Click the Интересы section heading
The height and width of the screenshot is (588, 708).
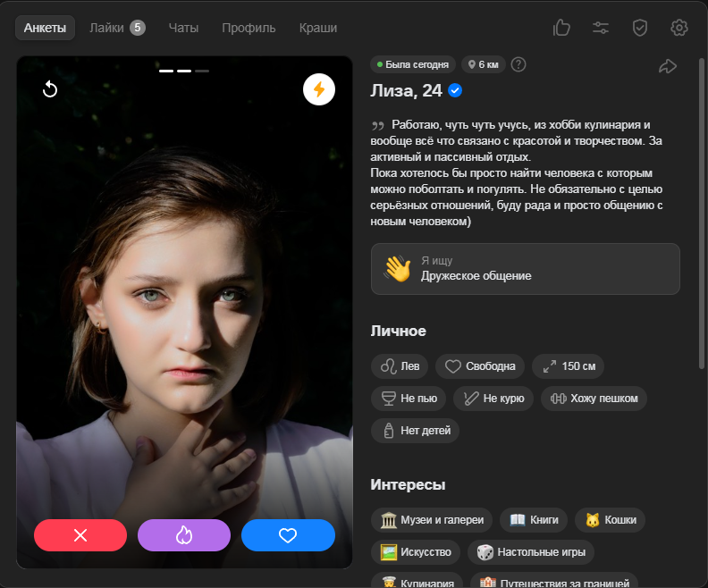point(408,484)
